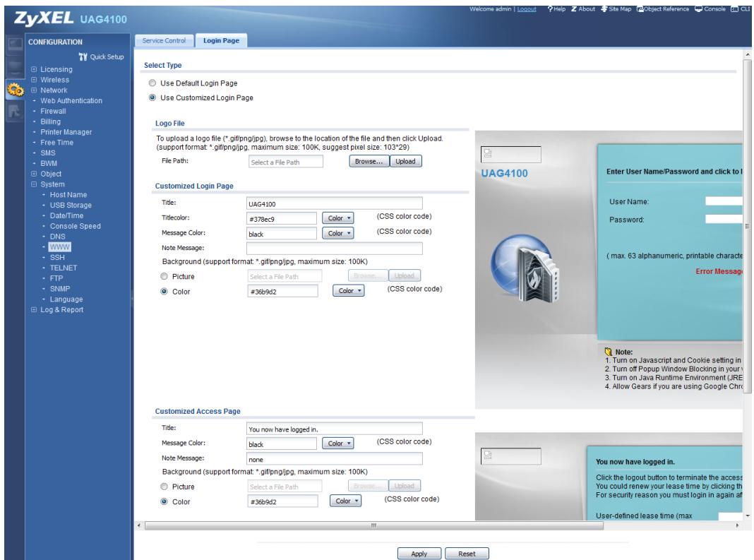Open USB Storage under System

[71, 205]
